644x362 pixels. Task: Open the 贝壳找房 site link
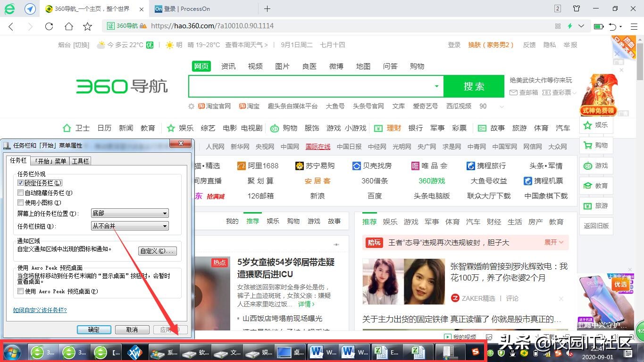pos(372,166)
